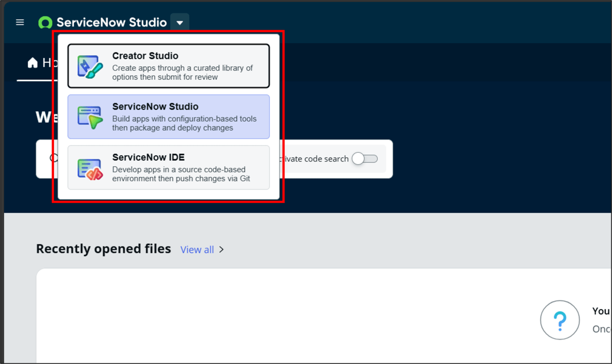This screenshot has width=612, height=364.
Task: Select the ServiceNow Studio option
Action: [168, 117]
